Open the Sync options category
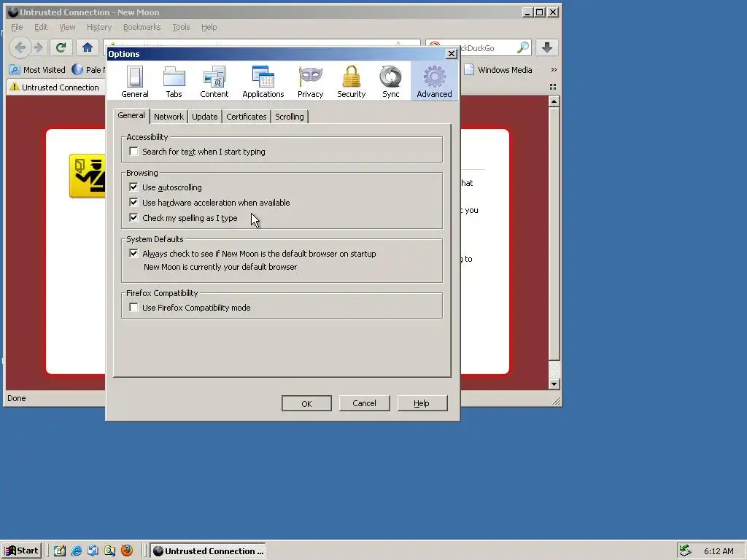The width and height of the screenshot is (747, 560). pyautogui.click(x=391, y=82)
